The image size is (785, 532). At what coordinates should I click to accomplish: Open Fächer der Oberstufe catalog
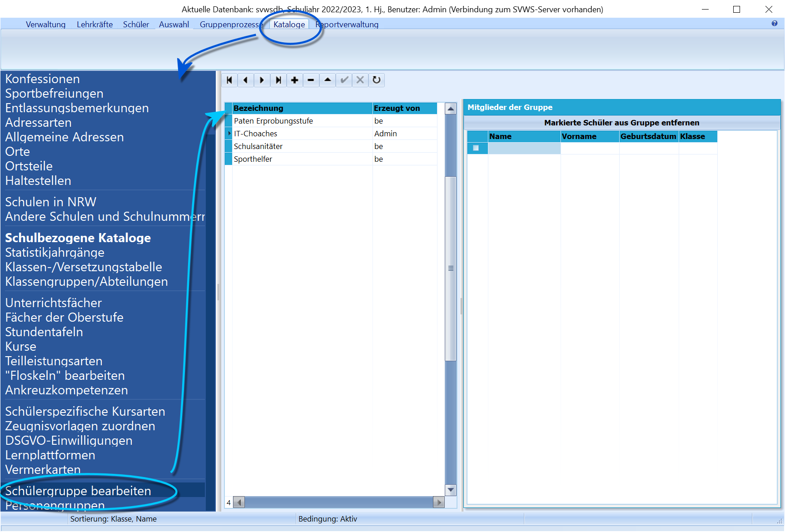pyautogui.click(x=64, y=318)
